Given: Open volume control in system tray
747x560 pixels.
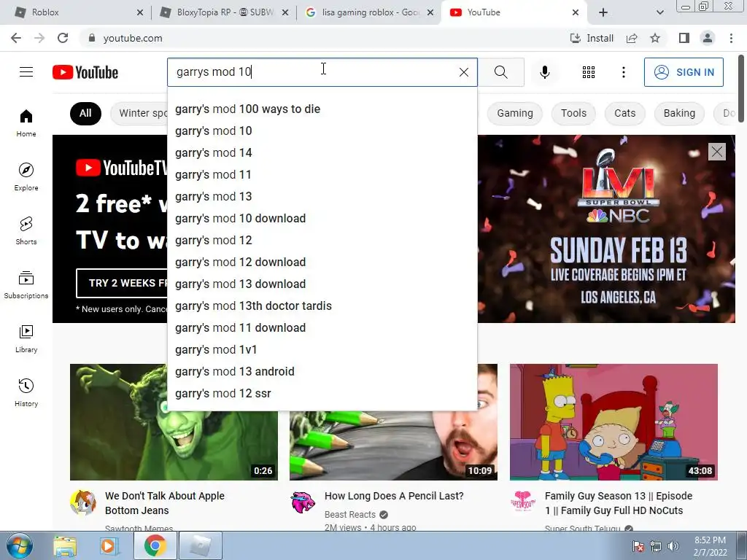Looking at the screenshot, I should pyautogui.click(x=673, y=546).
